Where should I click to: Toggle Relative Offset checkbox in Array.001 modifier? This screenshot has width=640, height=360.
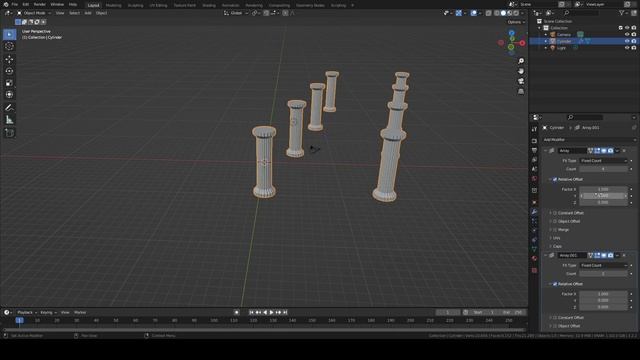point(555,284)
